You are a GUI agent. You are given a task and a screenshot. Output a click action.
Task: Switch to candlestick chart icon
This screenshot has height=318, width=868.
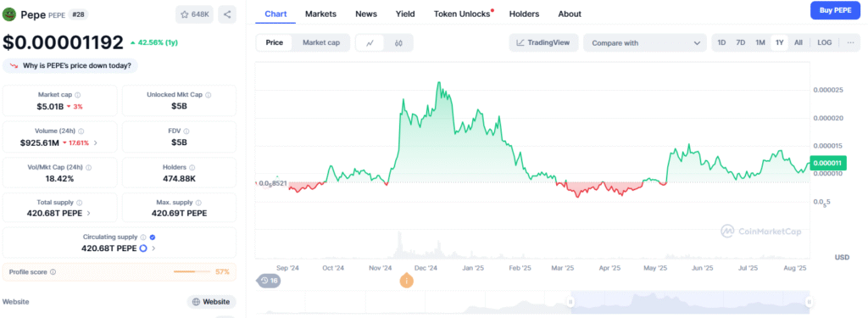coord(398,42)
